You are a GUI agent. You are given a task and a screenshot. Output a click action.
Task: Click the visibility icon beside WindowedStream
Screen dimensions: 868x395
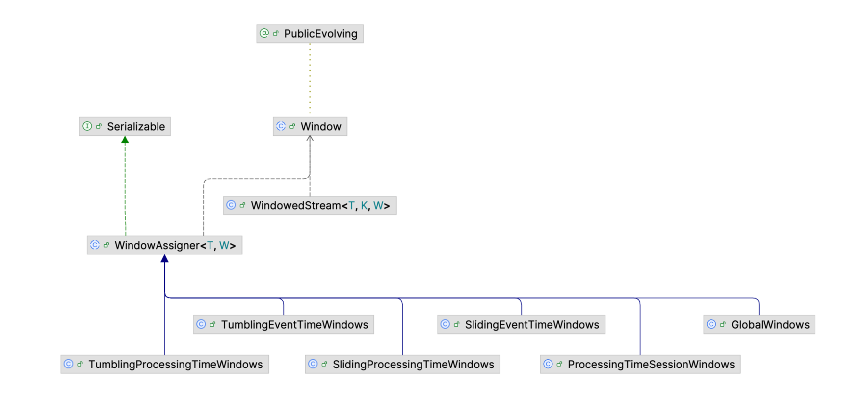pyautogui.click(x=242, y=205)
